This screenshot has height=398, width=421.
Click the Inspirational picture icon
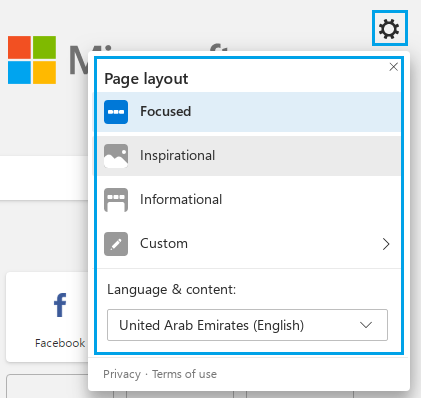pos(116,156)
